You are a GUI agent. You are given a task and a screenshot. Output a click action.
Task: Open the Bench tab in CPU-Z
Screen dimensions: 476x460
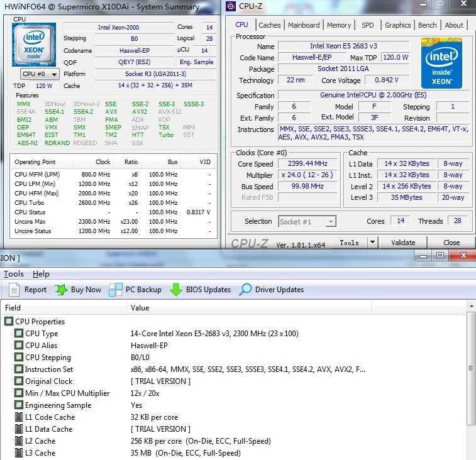click(x=427, y=25)
